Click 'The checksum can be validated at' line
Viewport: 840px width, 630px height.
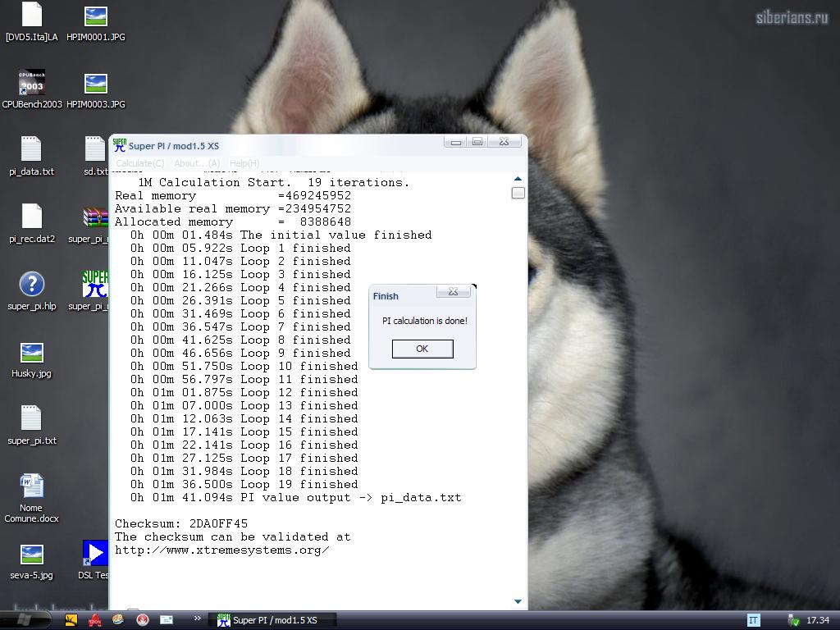pos(232,536)
